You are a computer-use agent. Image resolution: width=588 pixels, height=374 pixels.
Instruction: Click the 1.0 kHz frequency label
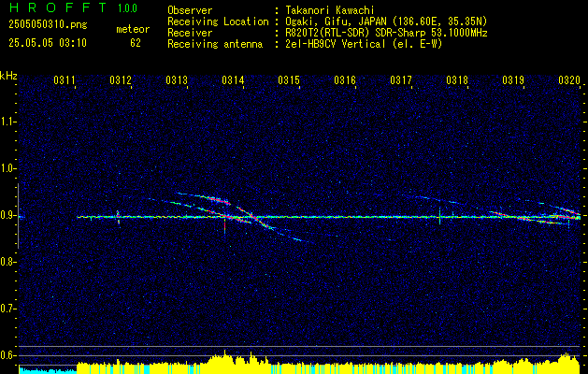(x=7, y=168)
